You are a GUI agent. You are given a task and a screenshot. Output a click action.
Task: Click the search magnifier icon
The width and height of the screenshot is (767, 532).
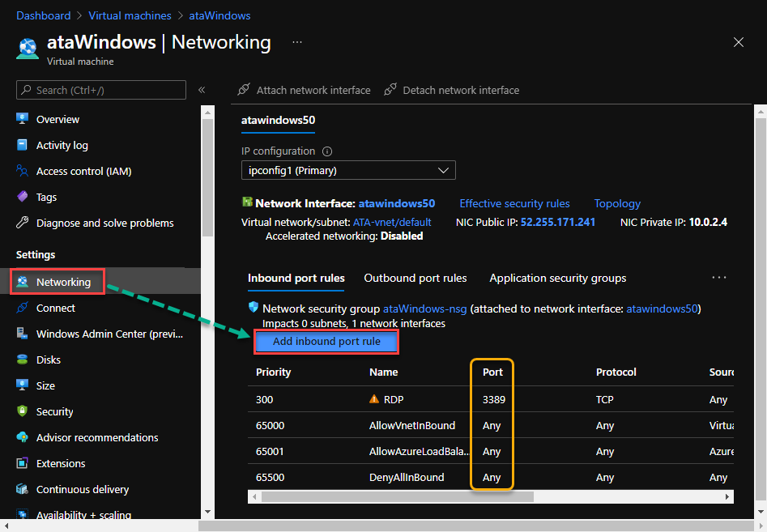click(27, 90)
